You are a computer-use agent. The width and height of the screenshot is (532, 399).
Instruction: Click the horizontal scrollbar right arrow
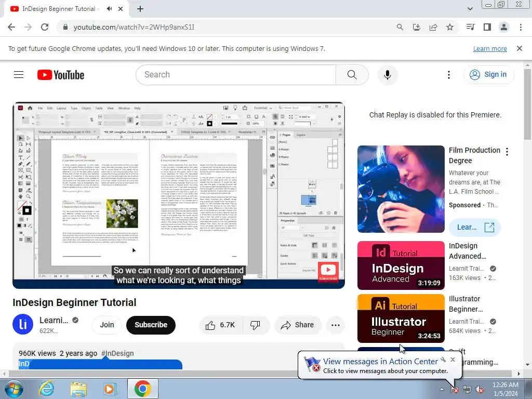click(519, 374)
